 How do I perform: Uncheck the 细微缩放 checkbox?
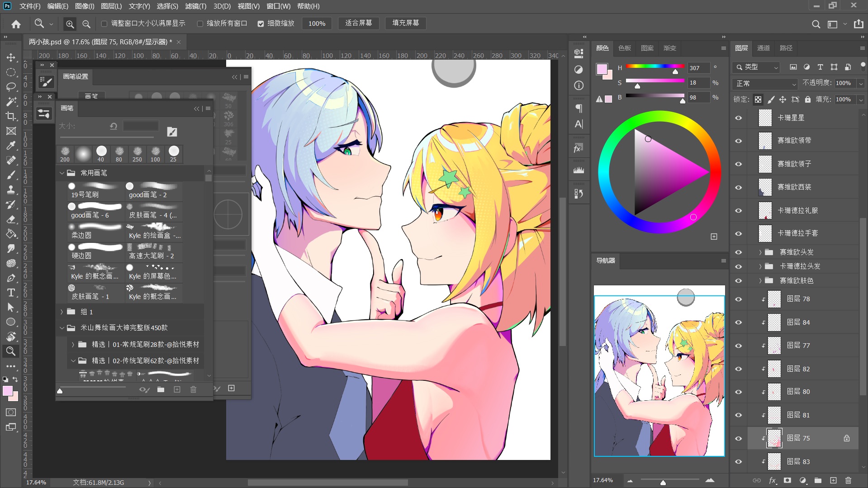tap(261, 24)
